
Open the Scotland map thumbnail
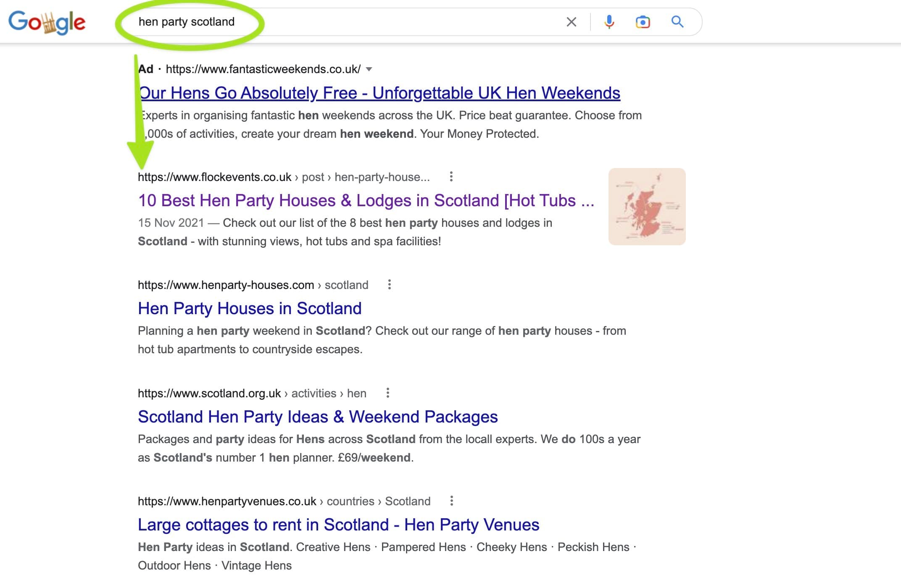(647, 207)
